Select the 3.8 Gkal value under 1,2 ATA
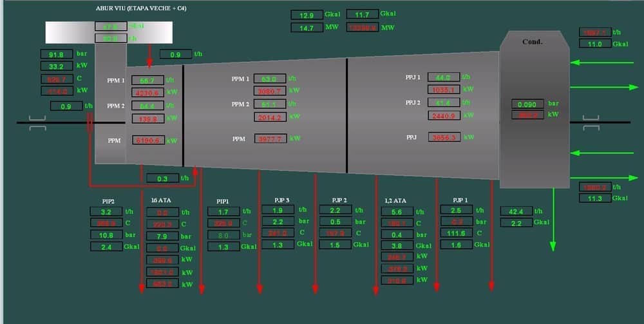 397,245
